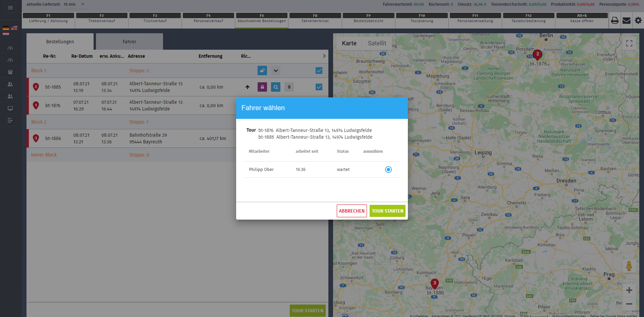Click map pin 2 near Potsdam
The width and height of the screenshot is (644, 317).
pyautogui.click(x=538, y=55)
